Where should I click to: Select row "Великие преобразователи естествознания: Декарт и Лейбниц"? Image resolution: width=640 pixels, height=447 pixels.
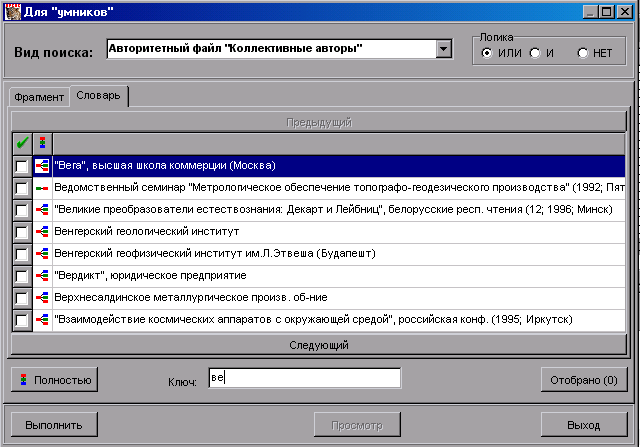339,210
